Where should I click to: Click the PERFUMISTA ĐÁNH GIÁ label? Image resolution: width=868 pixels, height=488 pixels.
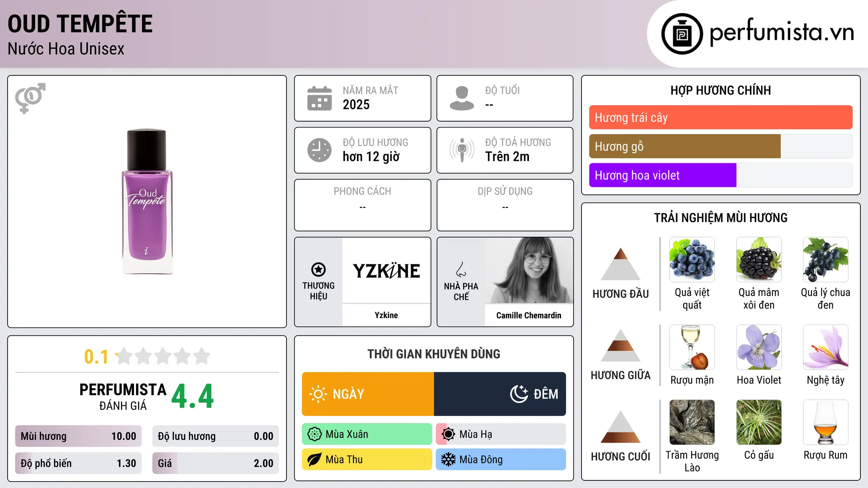coord(123,396)
